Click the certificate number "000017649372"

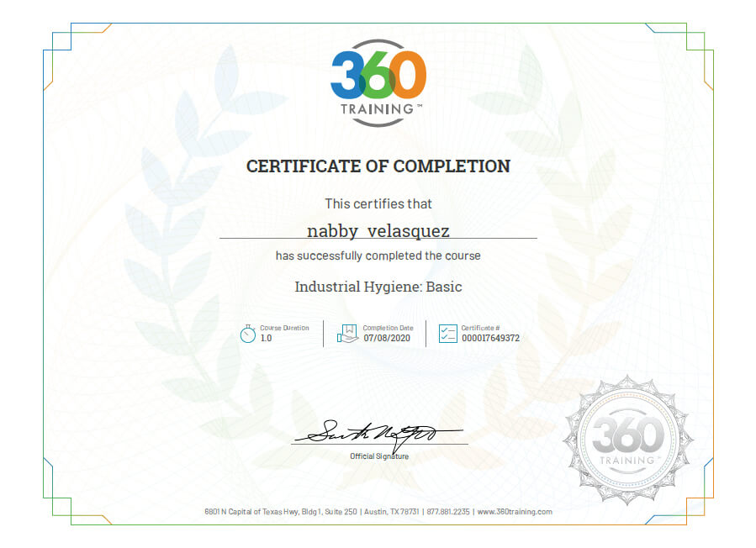(490, 339)
